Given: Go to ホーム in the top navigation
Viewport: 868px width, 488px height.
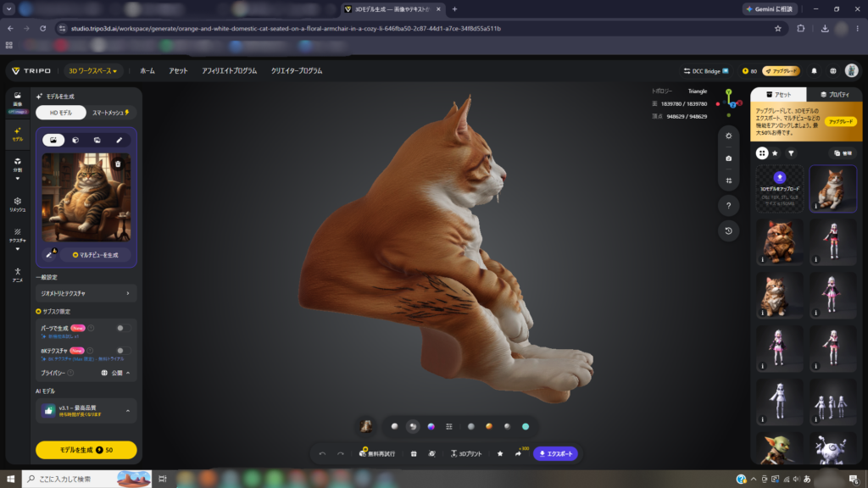Looking at the screenshot, I should [147, 71].
